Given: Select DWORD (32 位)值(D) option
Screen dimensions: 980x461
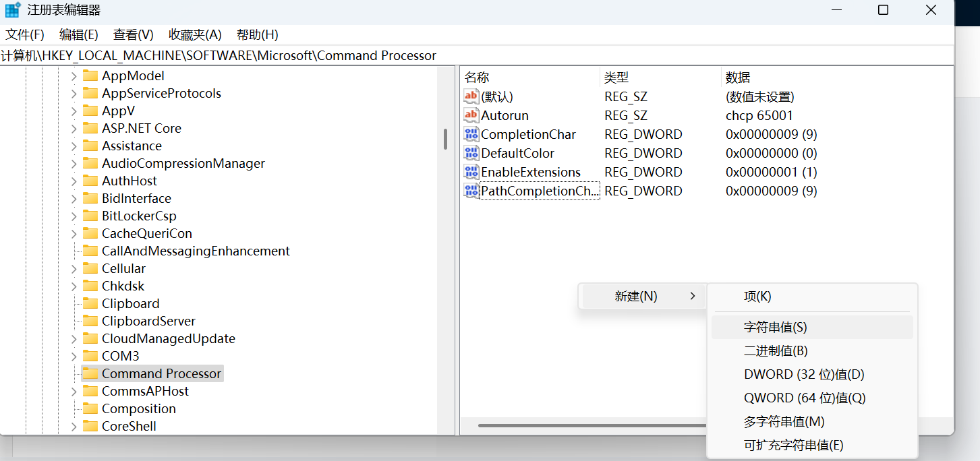Looking at the screenshot, I should 812,375.
